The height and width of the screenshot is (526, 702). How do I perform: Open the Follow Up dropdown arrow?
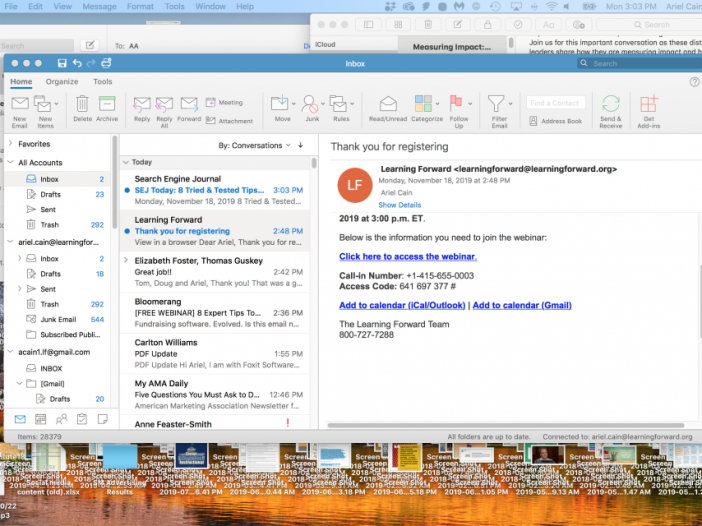(x=470, y=104)
